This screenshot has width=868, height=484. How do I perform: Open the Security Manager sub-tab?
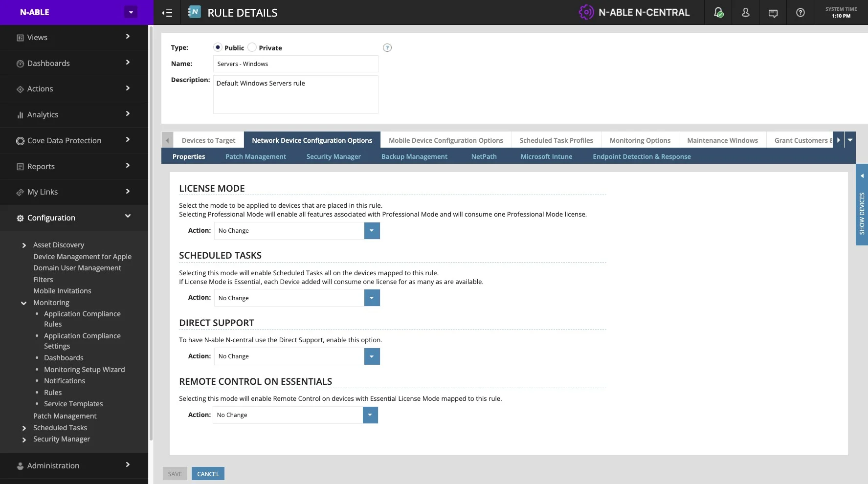point(334,156)
